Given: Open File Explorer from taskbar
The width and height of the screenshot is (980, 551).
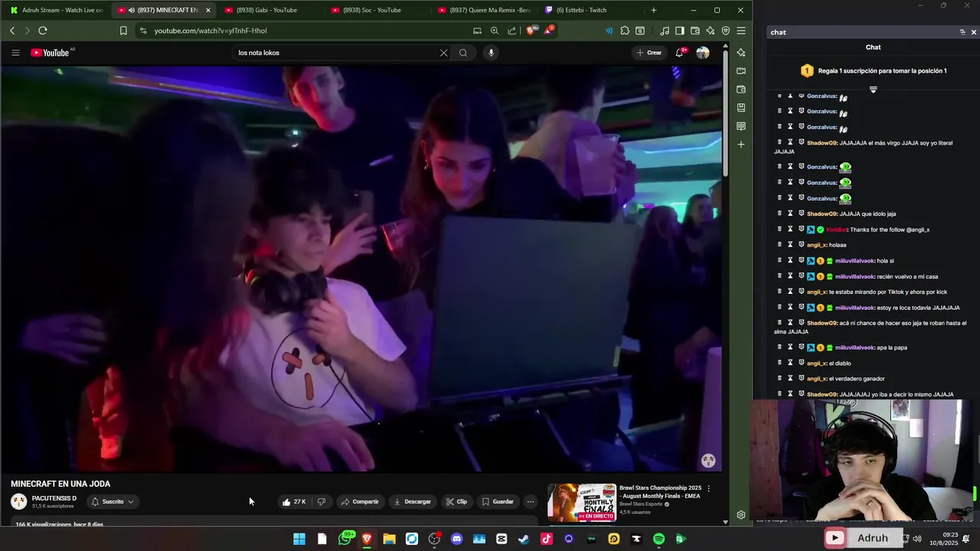Looking at the screenshot, I should [390, 539].
